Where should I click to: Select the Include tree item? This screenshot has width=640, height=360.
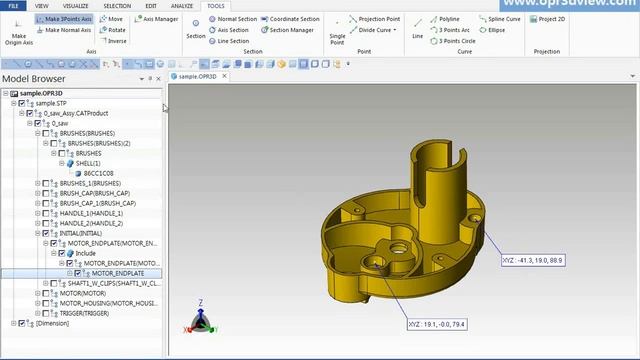coord(85,253)
